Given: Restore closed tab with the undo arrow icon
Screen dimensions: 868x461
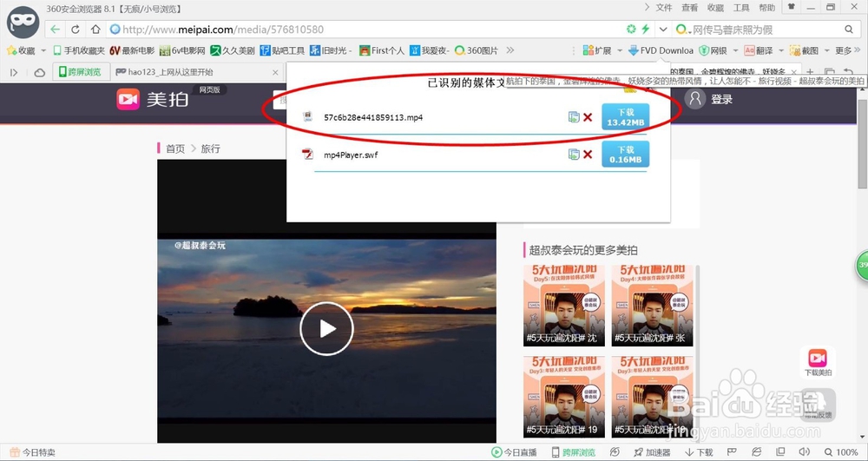Looking at the screenshot, I should pyautogui.click(x=849, y=72).
